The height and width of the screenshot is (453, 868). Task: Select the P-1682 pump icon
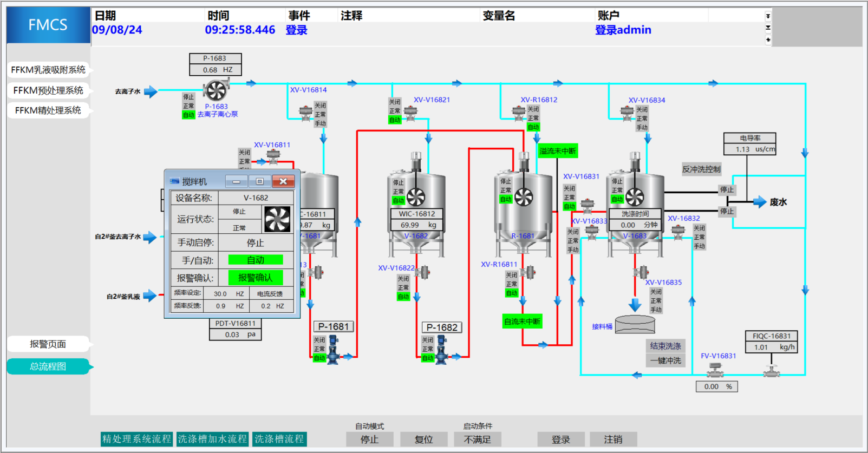coord(442,350)
